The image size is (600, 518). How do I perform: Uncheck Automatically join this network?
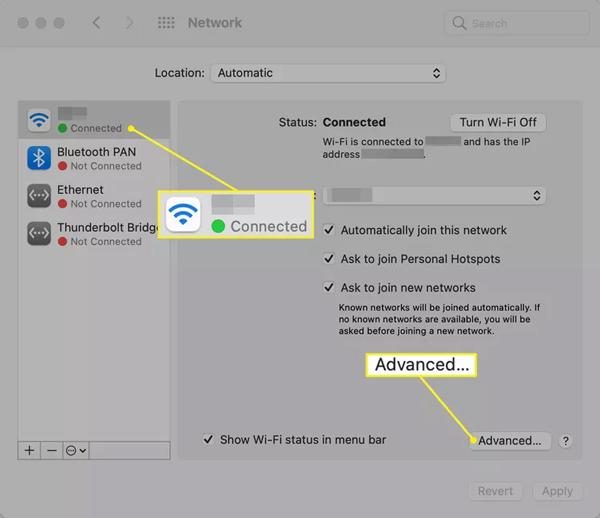[329, 230]
